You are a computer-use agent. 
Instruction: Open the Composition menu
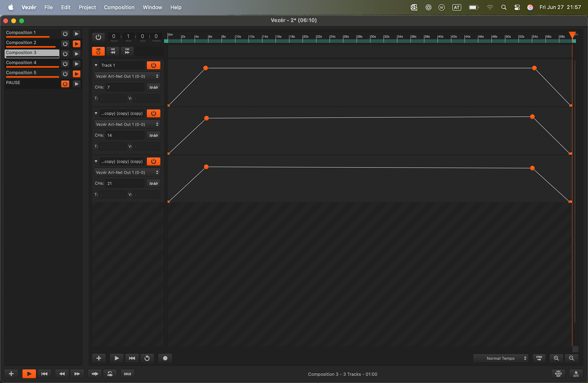point(119,7)
